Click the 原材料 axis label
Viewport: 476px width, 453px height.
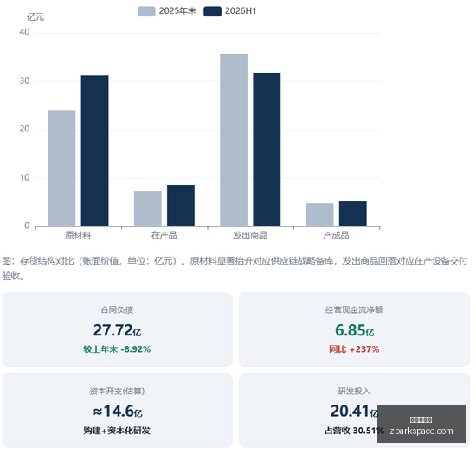click(78, 235)
